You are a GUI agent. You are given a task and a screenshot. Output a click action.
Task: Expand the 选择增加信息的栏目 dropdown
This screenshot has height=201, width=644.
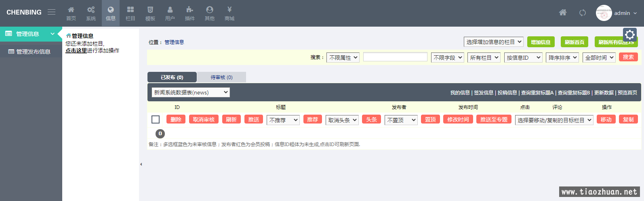pos(493,42)
